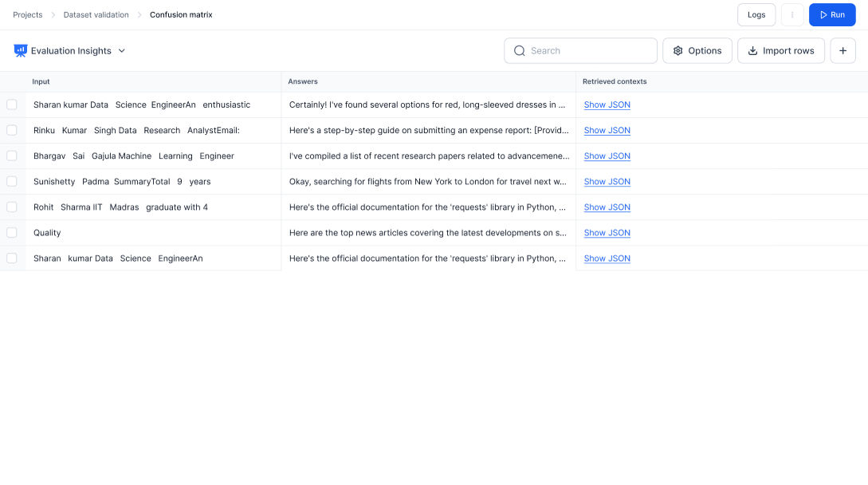Select the last Sharan kumar row checkbox
The width and height of the screenshot is (868, 485).
[x=12, y=258]
